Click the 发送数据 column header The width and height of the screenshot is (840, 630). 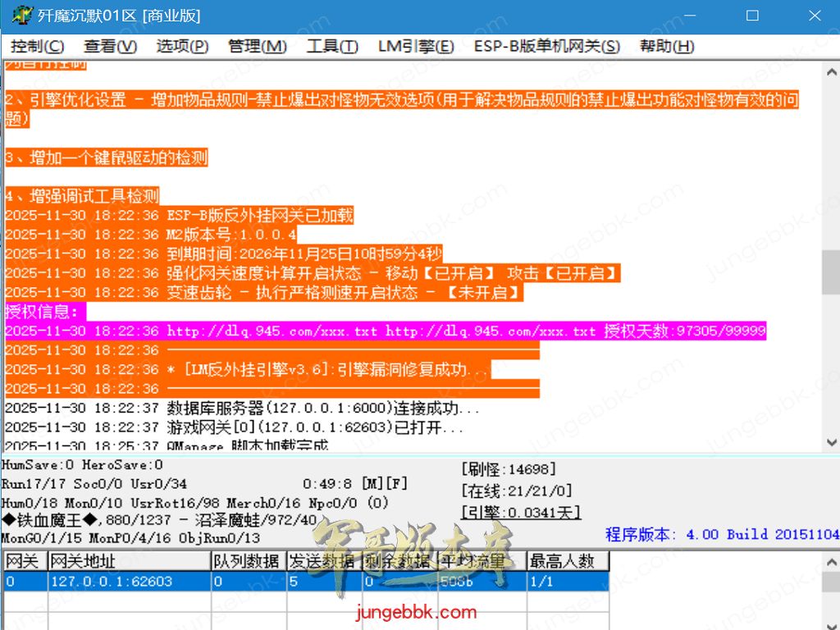click(322, 561)
